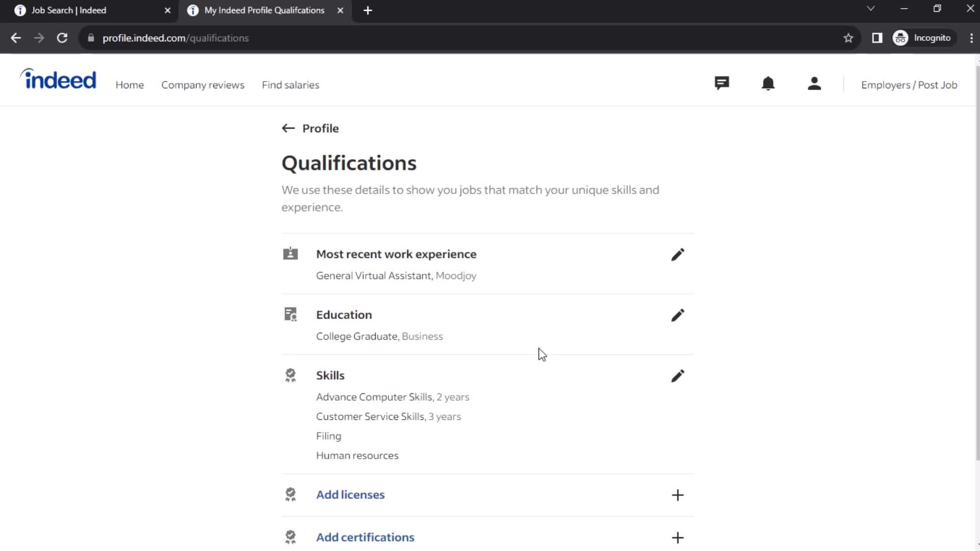Click the certification badge icon
This screenshot has width=980, height=551.
coord(290,537)
